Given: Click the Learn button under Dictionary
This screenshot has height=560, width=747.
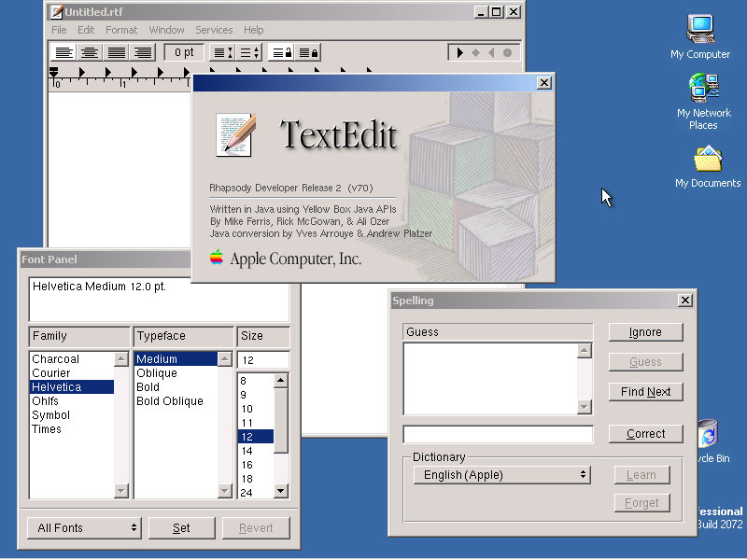Looking at the screenshot, I should [641, 475].
